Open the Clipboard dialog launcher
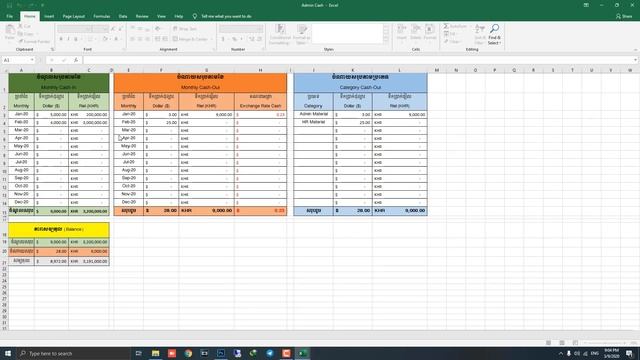 pos(52,49)
